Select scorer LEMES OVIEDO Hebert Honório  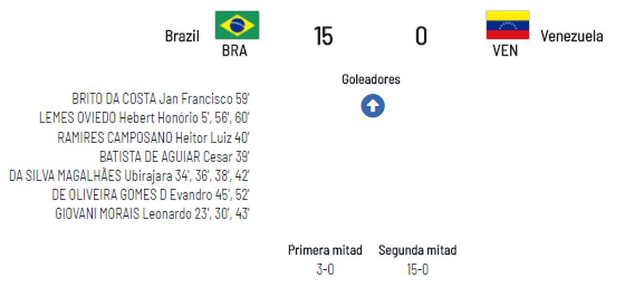(144, 118)
